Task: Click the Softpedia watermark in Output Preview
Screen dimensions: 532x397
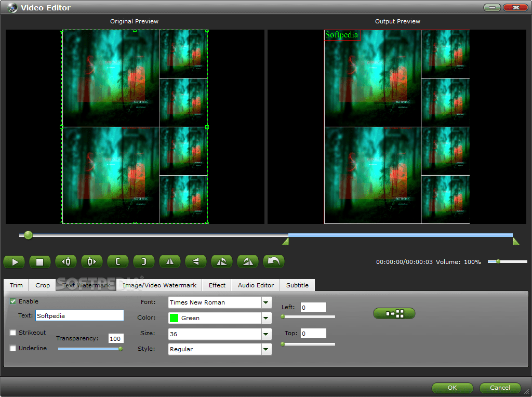Action: tap(342, 35)
